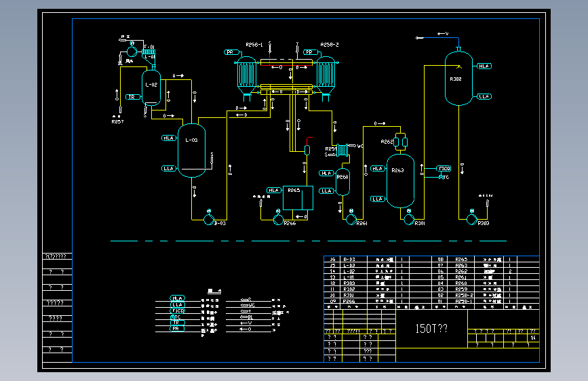Select the PR tag beside R258-1
Viewport: 588px width, 381px height.
(x=231, y=52)
